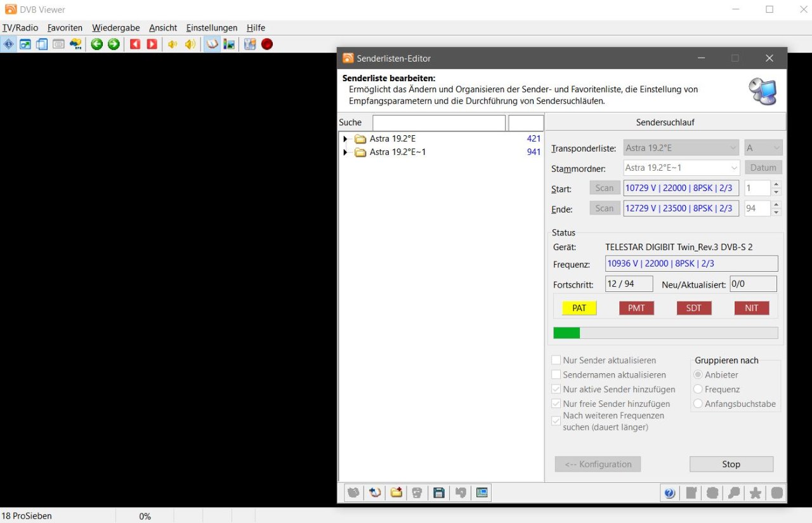Click the red left arrow toolbar icon

pos(134,44)
